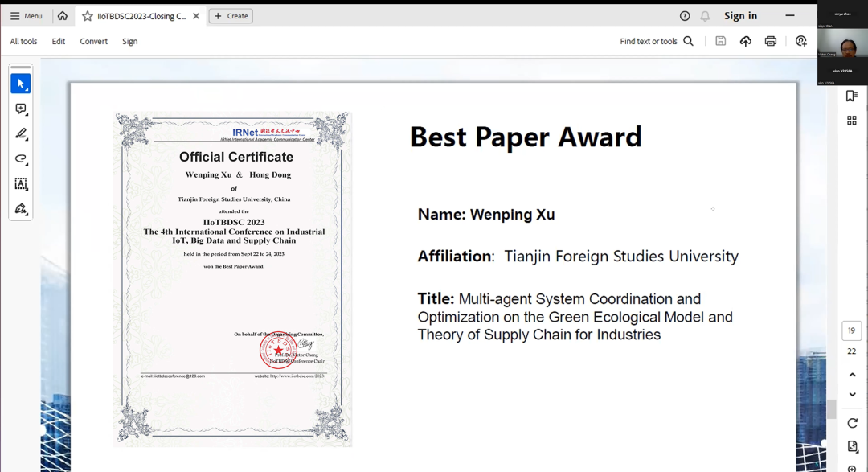This screenshot has width=868, height=472.
Task: Upload the file via the cloud icon
Action: [x=746, y=41]
